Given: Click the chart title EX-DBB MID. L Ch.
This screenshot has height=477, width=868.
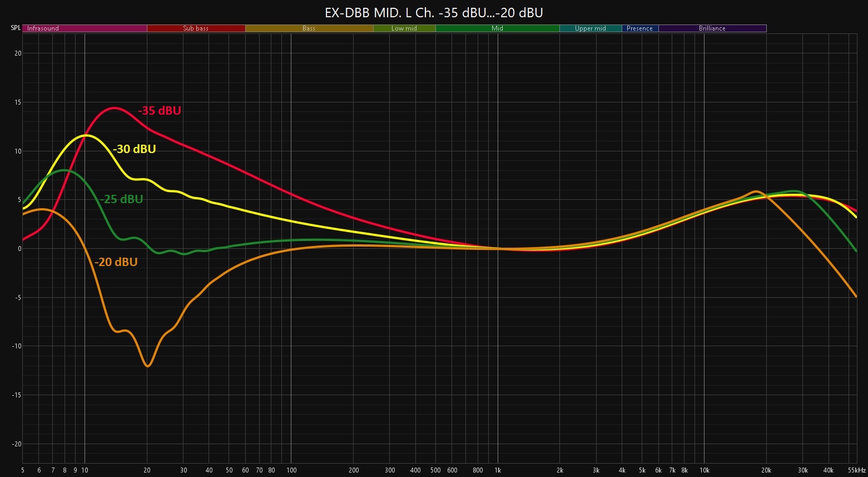Looking at the screenshot, I should [434, 13].
